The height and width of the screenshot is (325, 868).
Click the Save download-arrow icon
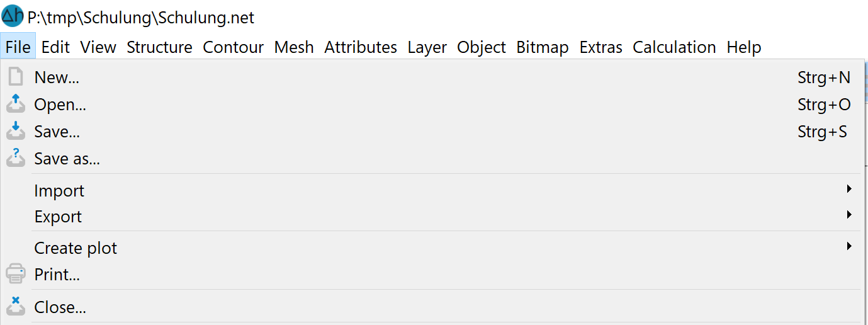coord(16,131)
